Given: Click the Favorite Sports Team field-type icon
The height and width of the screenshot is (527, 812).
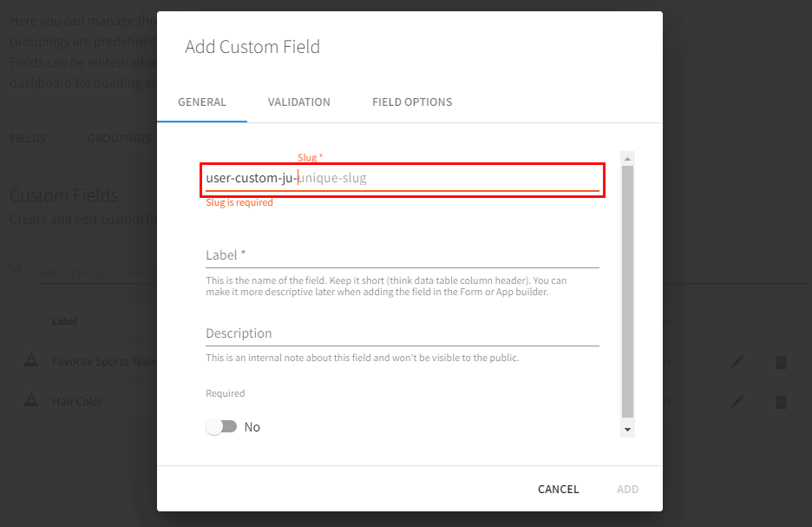Looking at the screenshot, I should coord(30,362).
